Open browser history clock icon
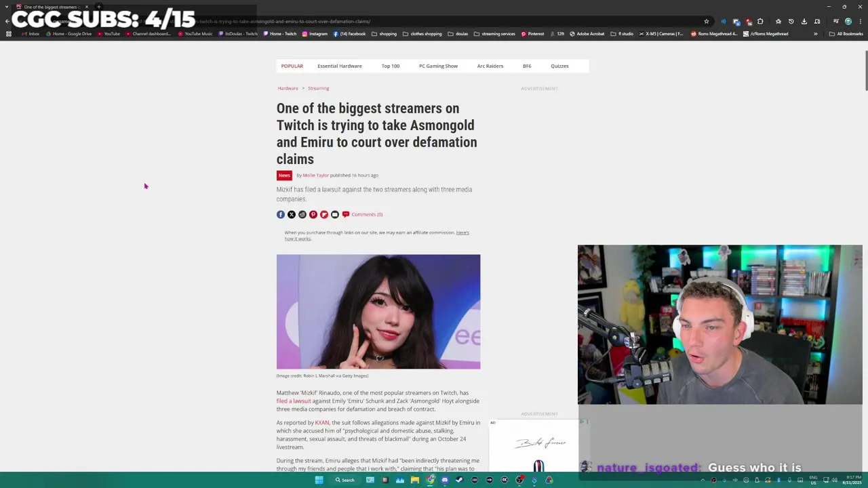Image resolution: width=868 pixels, height=488 pixels. 791,22
